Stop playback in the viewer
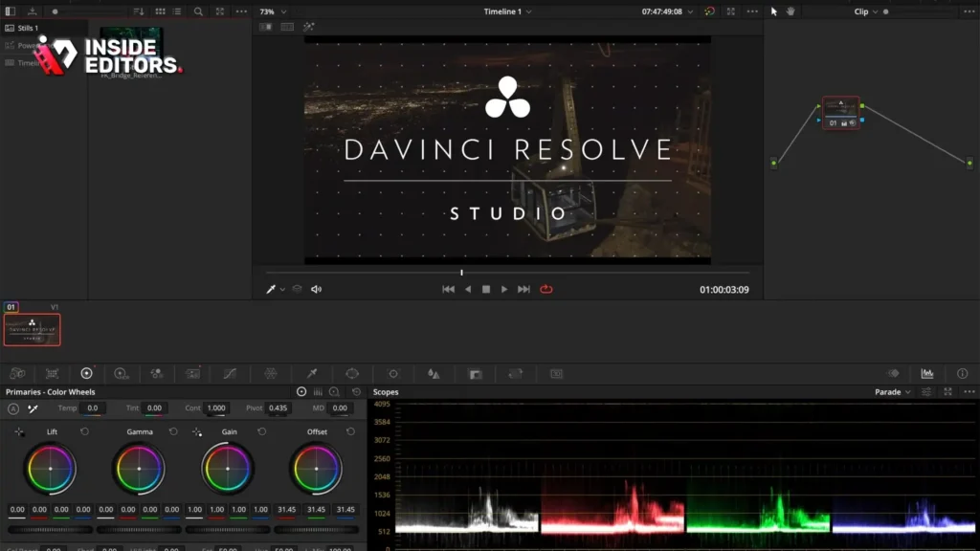The width and height of the screenshot is (980, 551). [x=485, y=289]
